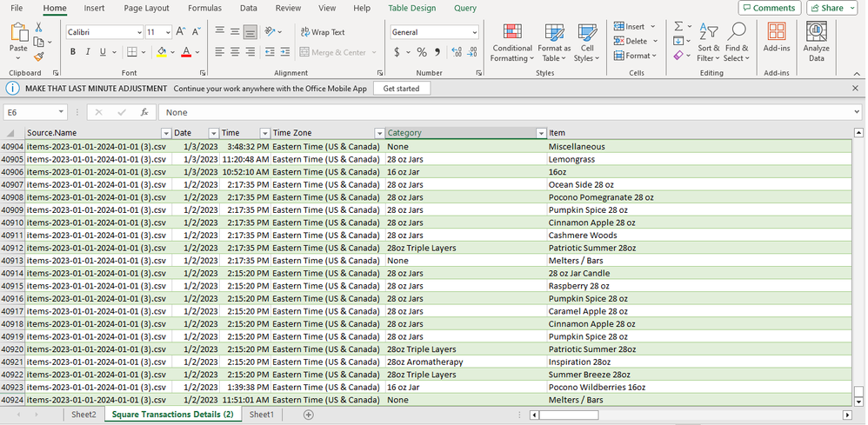Image resolution: width=868 pixels, height=425 pixels.
Task: Click the Get started button
Action: point(401,89)
